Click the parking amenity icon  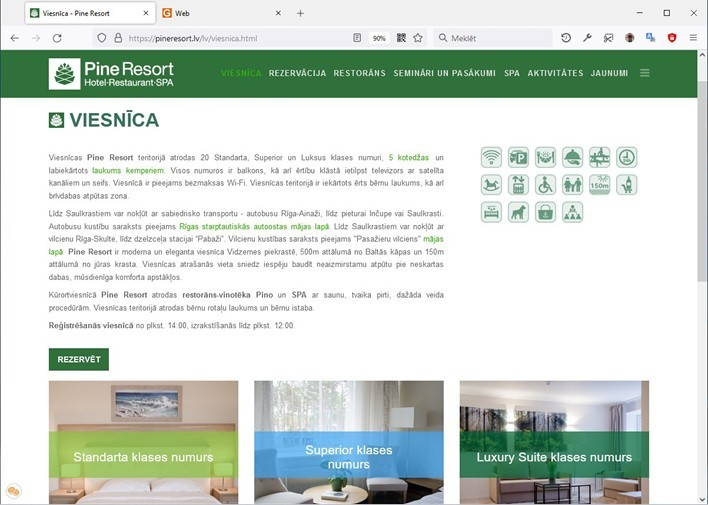click(x=518, y=158)
